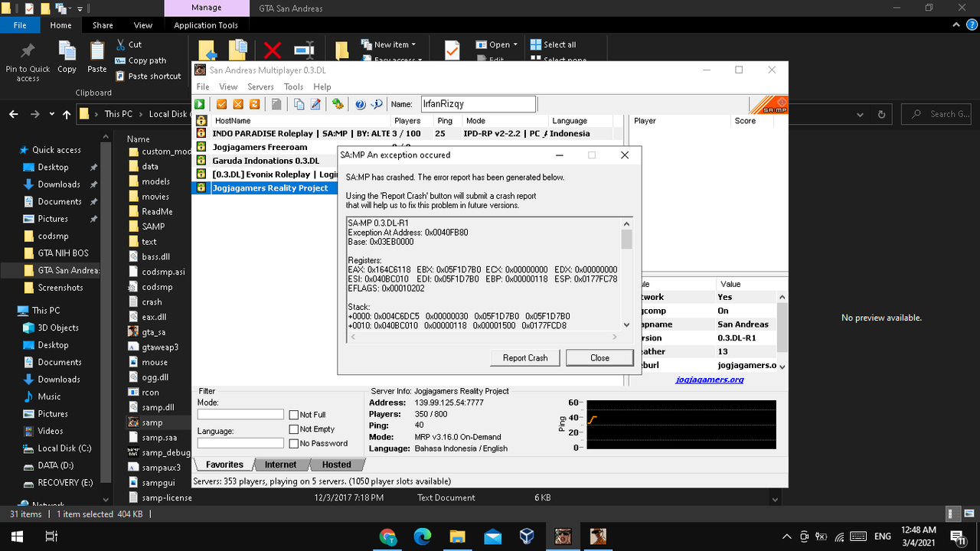Open SA-MP Settings gear icon

pyautogui.click(x=338, y=104)
